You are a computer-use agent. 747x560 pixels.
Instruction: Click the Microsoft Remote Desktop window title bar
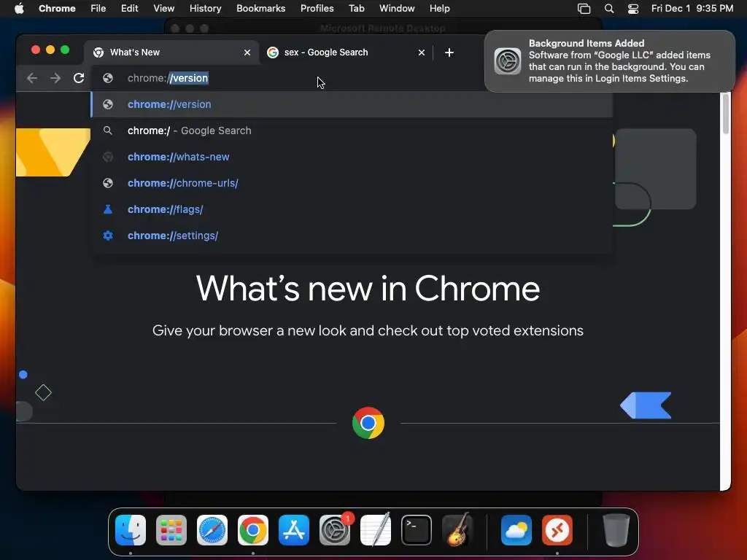(x=383, y=28)
